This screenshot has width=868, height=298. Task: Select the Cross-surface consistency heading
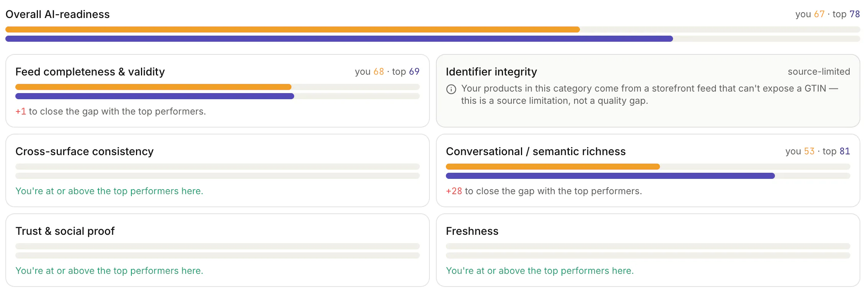(x=84, y=151)
